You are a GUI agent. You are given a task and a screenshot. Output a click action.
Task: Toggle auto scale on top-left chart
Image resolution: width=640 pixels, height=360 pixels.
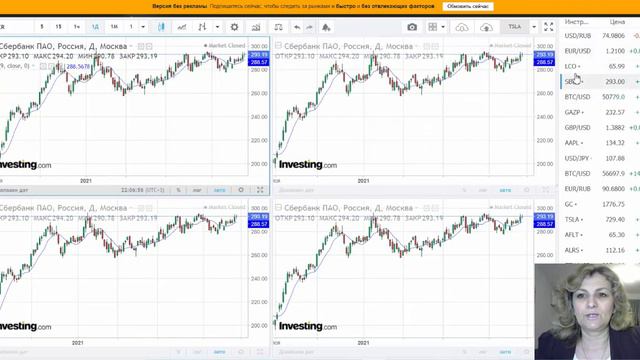tap(219, 190)
